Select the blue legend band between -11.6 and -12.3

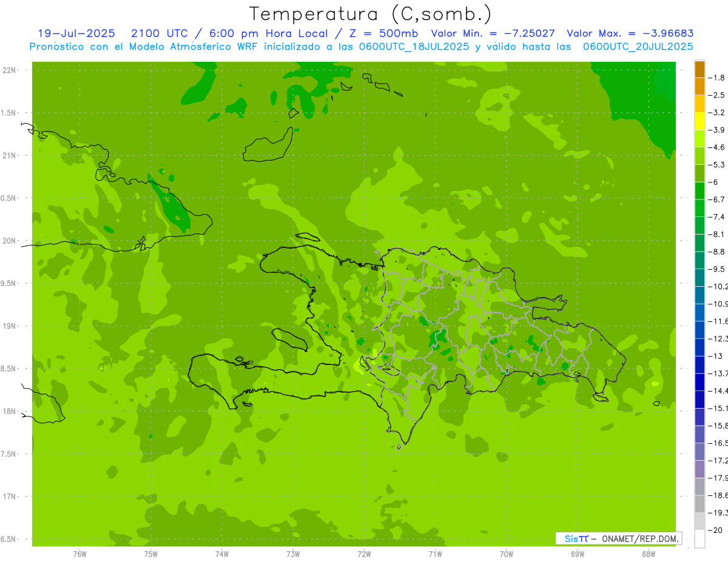pyautogui.click(x=699, y=330)
